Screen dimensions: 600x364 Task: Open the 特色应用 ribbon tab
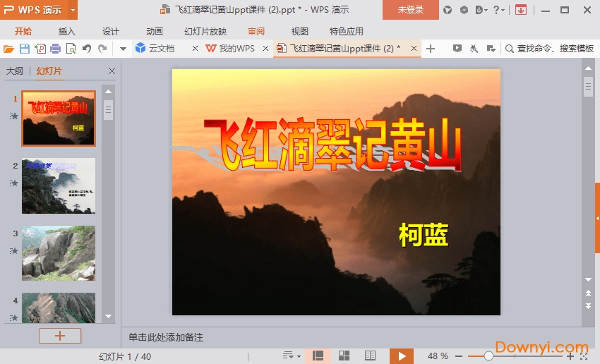347,31
